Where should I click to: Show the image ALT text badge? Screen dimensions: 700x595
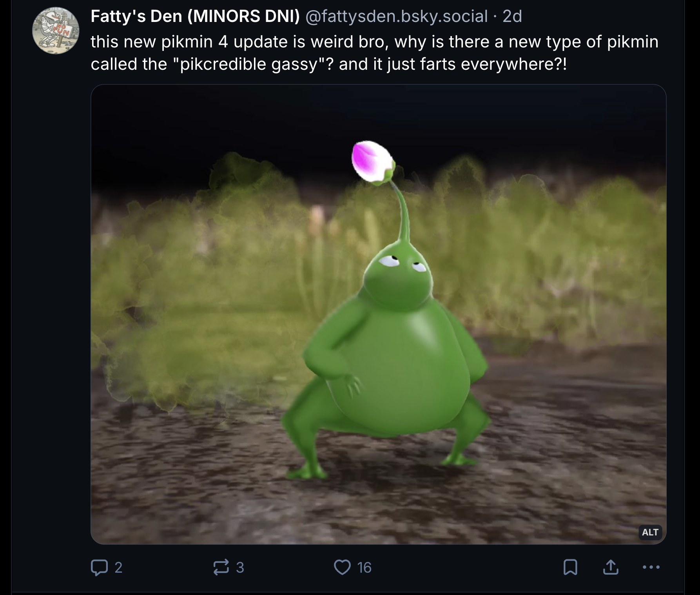(650, 532)
